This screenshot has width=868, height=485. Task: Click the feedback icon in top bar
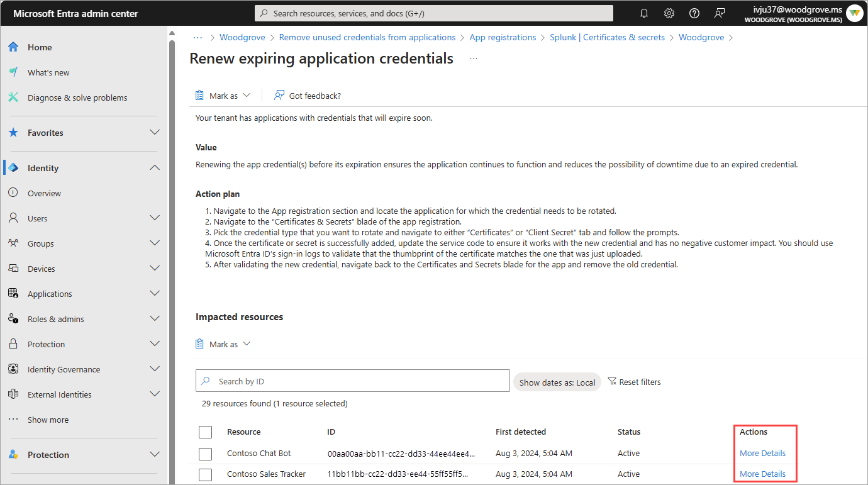pos(720,13)
